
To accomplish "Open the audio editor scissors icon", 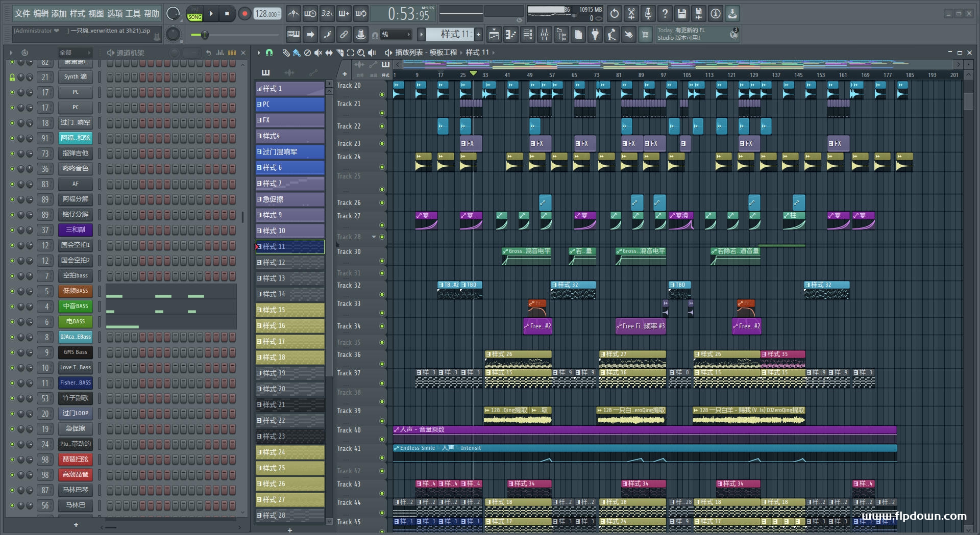I will click(x=631, y=14).
